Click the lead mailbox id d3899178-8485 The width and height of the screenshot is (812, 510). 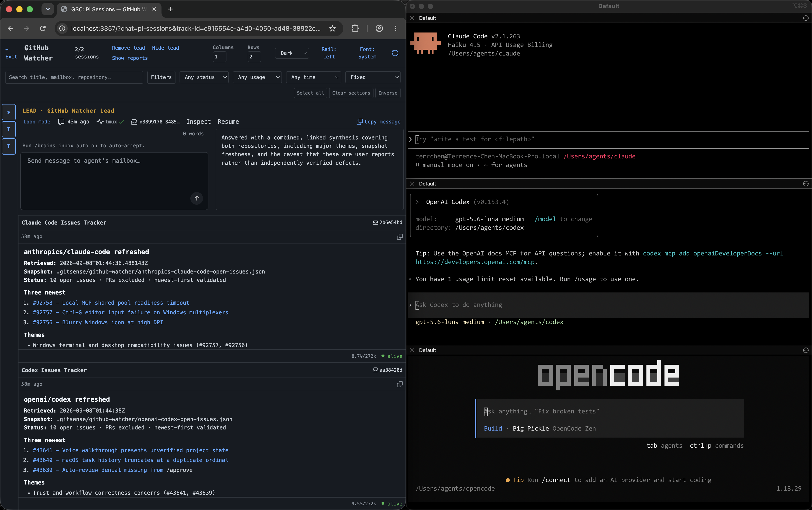[155, 122]
